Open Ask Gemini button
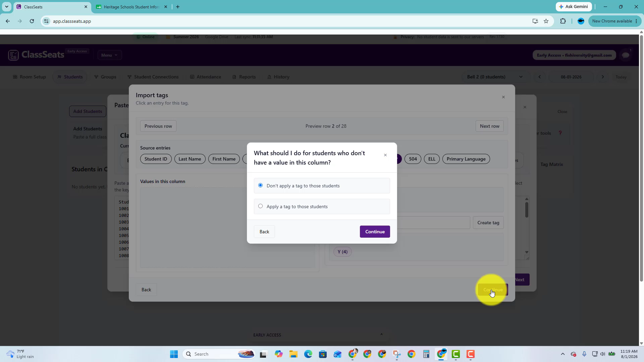The image size is (644, 362). click(x=574, y=7)
